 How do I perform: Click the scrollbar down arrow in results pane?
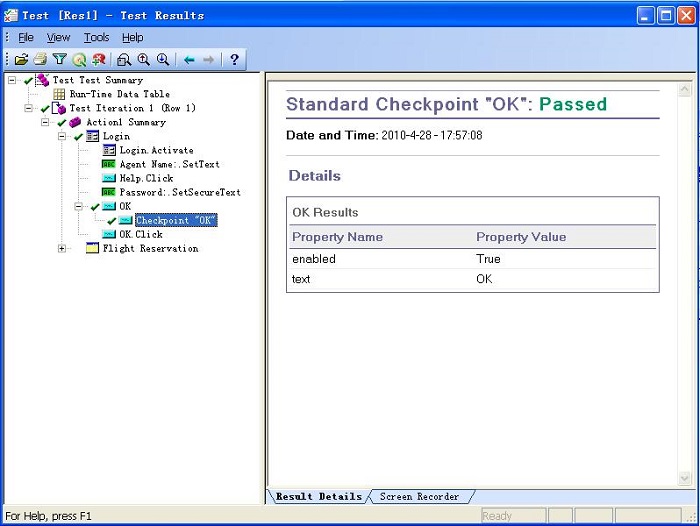(x=685, y=479)
